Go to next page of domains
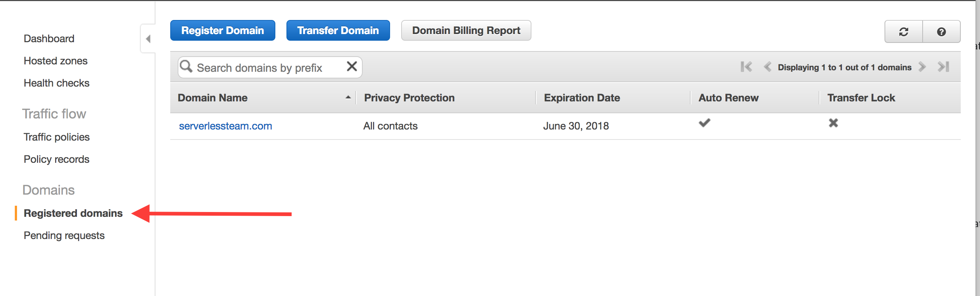This screenshot has width=980, height=296. [x=922, y=67]
